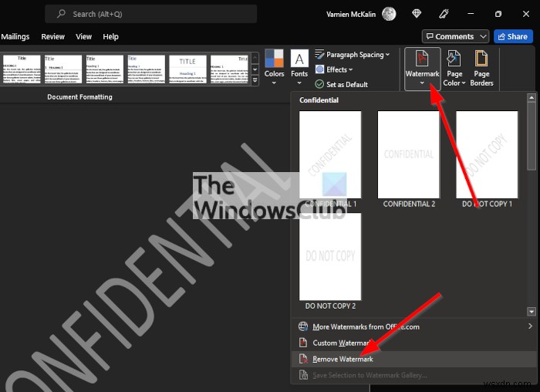
Task: Open Page Color menu
Action: 454,69
